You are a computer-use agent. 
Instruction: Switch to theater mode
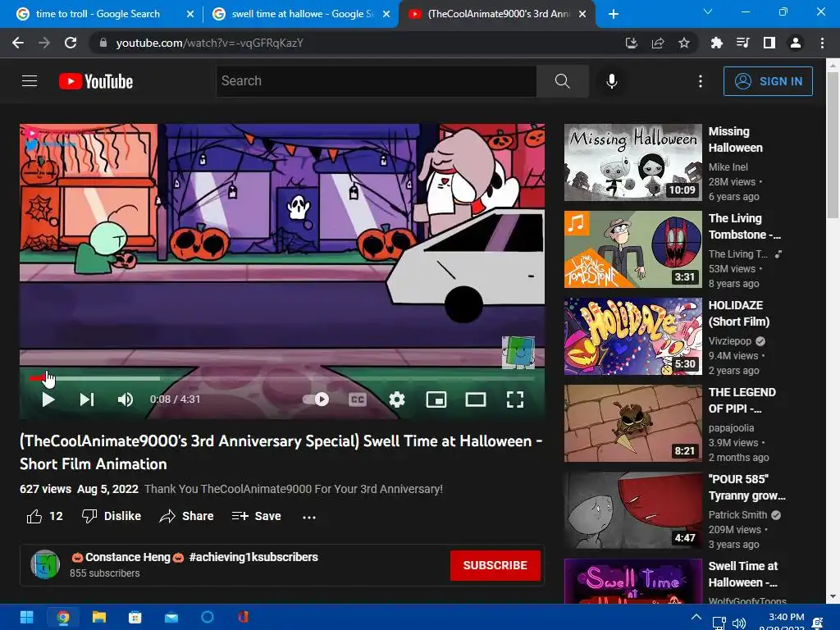tap(475, 399)
